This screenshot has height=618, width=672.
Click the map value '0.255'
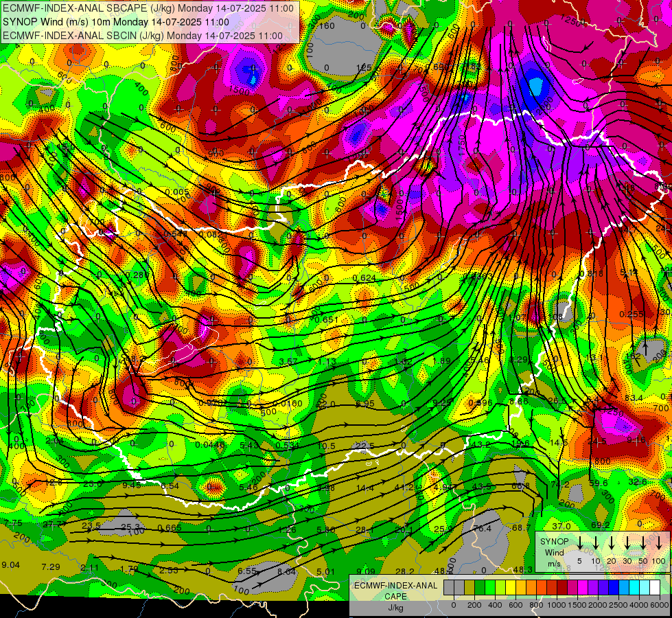point(632,314)
